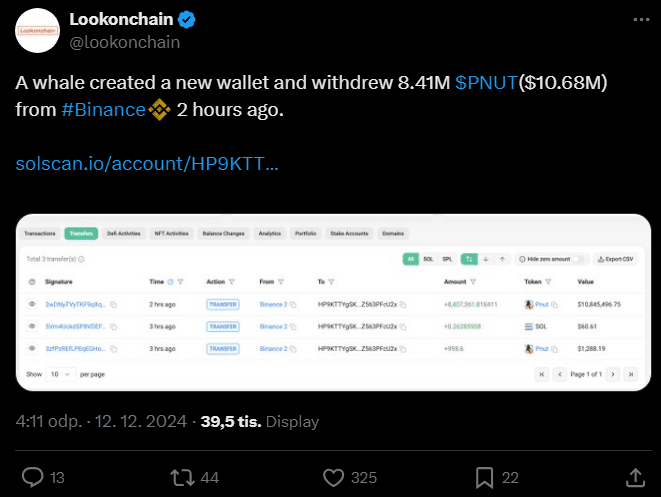This screenshot has width=661, height=497.
Task: Open the embedded Solscan transfers screenshot
Action: click(330, 303)
